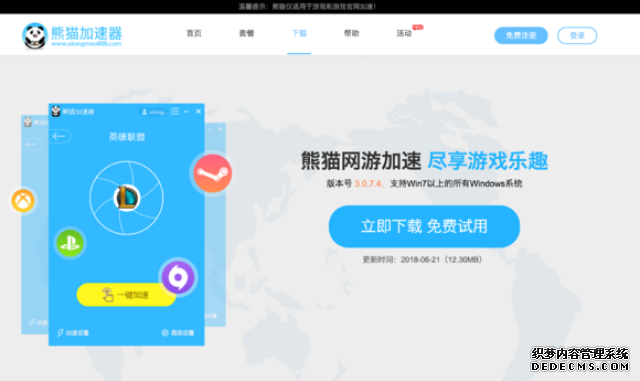Click the League of Legends icon

coord(127,198)
